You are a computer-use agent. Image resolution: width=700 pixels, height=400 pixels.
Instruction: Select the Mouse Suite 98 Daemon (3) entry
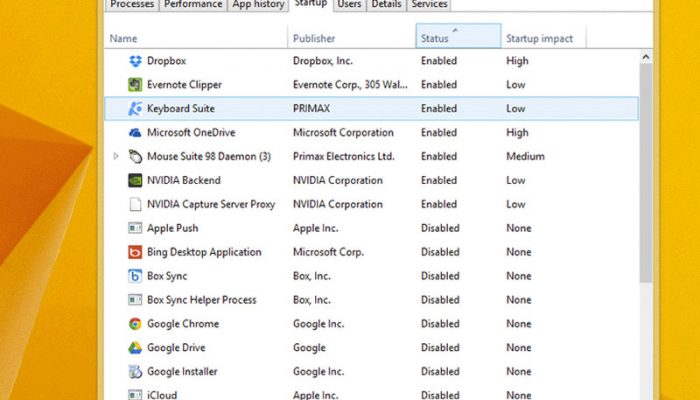[209, 156]
